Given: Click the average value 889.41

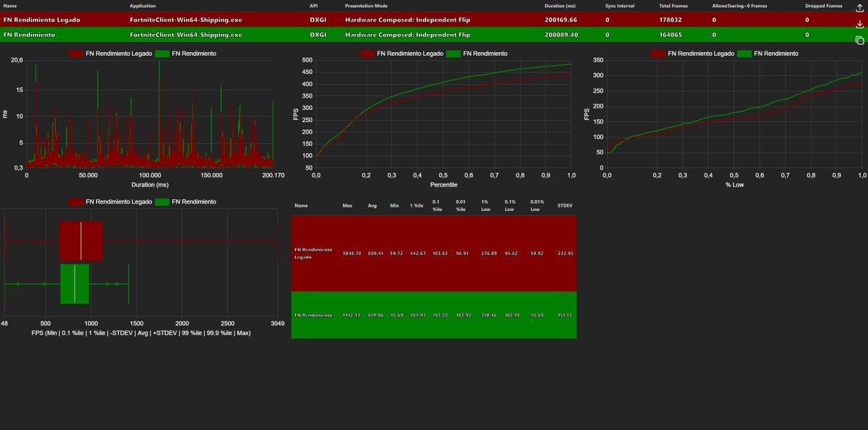Looking at the screenshot, I should point(376,253).
